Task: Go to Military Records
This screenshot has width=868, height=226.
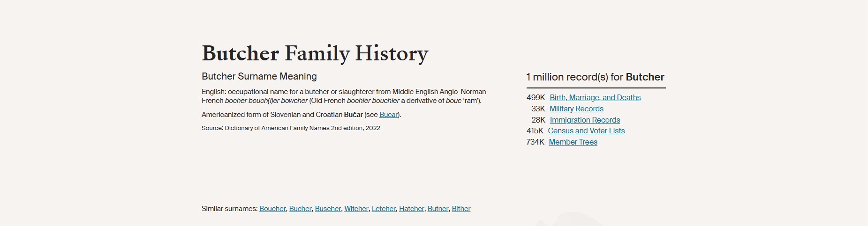Action: tap(576, 109)
